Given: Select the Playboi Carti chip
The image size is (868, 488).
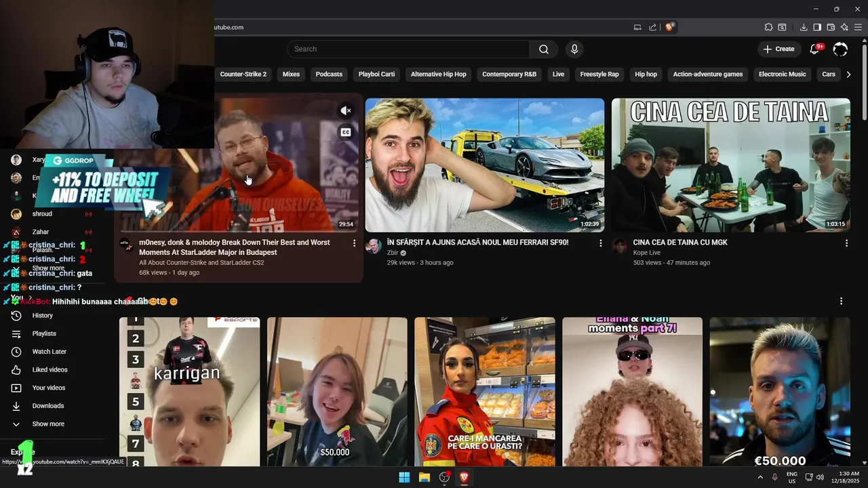Looking at the screenshot, I should pos(376,74).
